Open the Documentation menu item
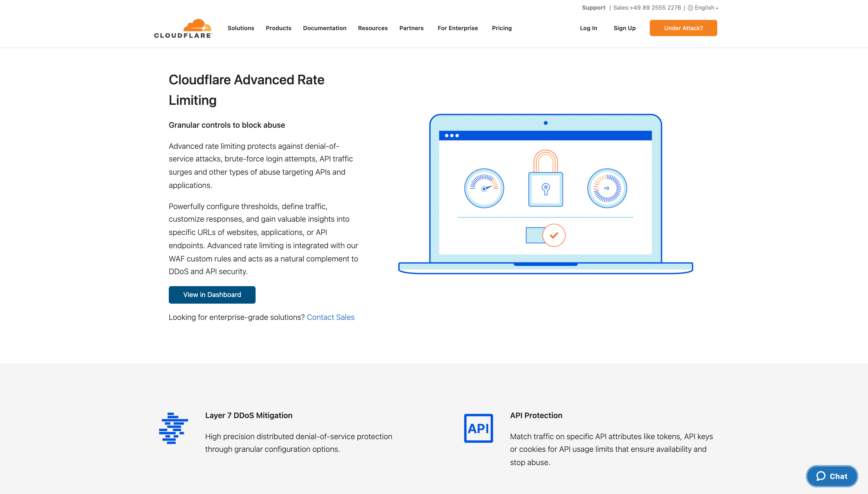 [325, 28]
